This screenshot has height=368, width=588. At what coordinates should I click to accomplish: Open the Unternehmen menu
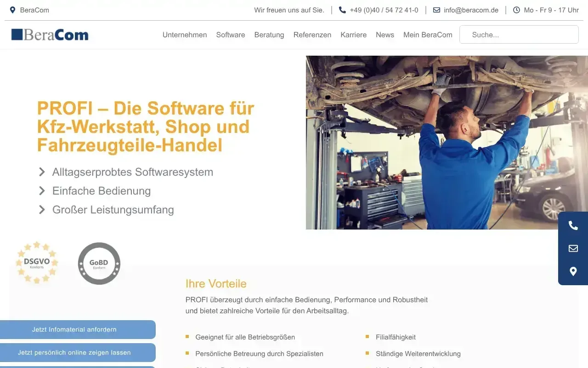[x=185, y=35]
